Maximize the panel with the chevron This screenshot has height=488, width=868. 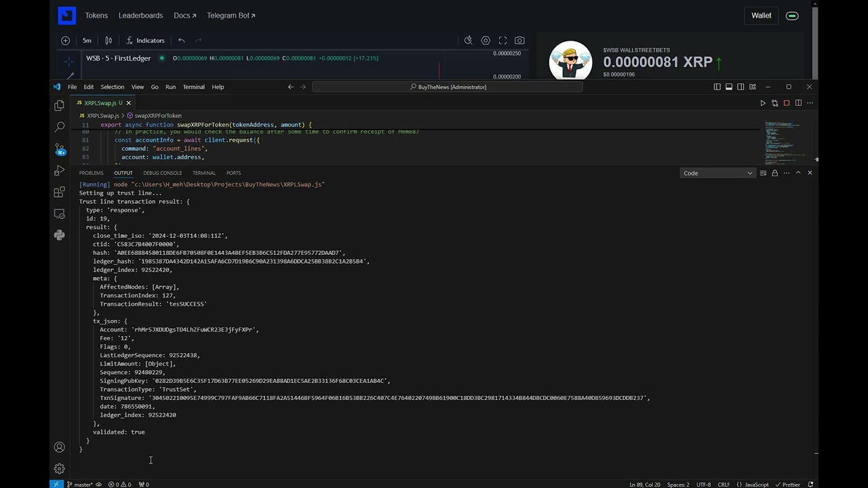coord(798,173)
